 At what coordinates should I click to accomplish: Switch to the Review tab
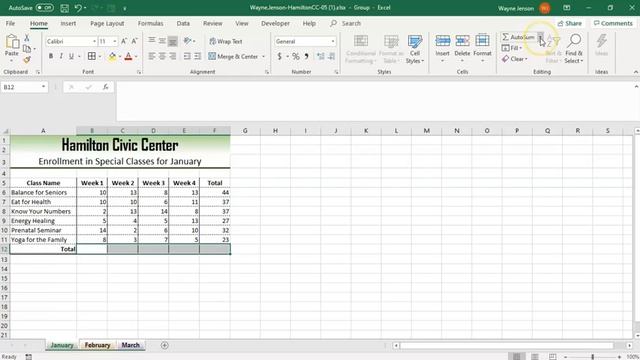tap(213, 23)
